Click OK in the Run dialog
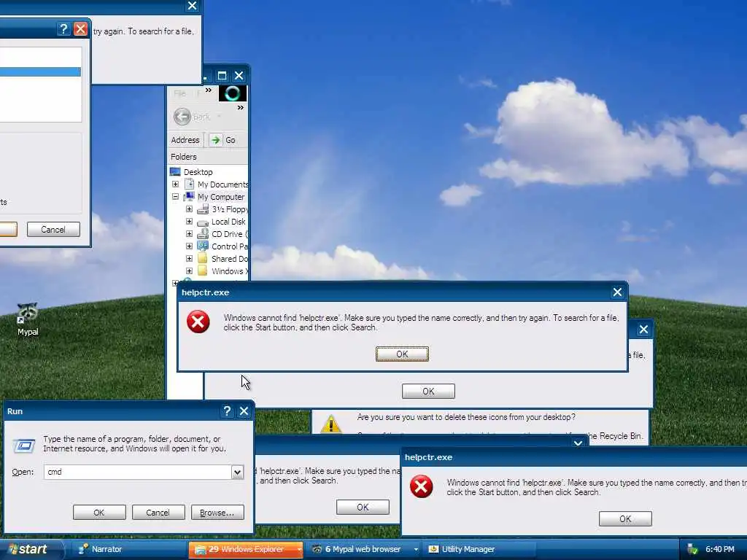Screen dimensions: 747x560 [99, 513]
